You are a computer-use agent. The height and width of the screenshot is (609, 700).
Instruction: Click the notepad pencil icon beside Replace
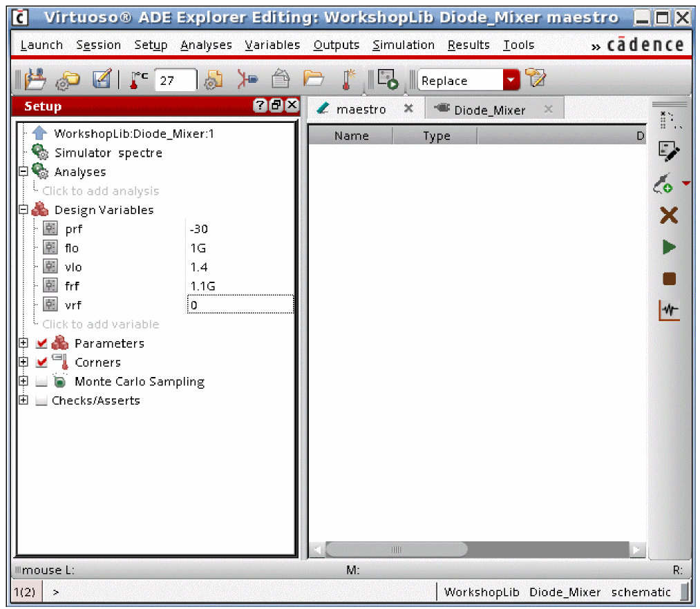pos(536,78)
